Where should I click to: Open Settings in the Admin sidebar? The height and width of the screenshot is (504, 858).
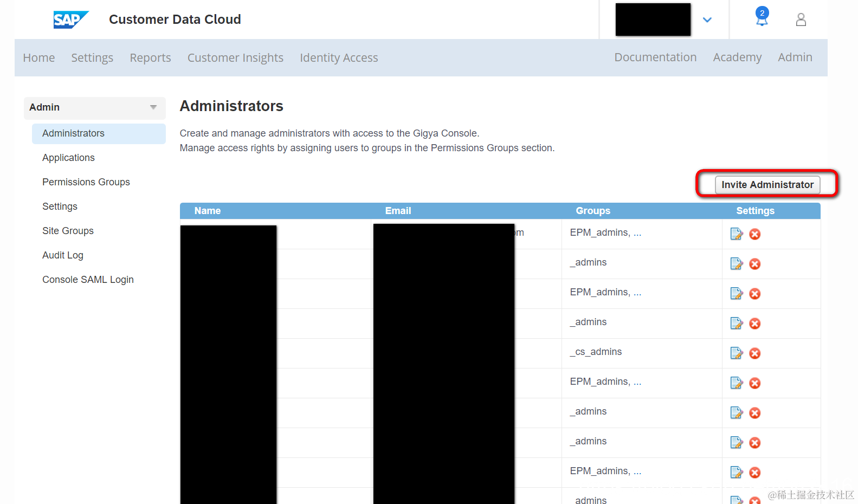point(60,206)
